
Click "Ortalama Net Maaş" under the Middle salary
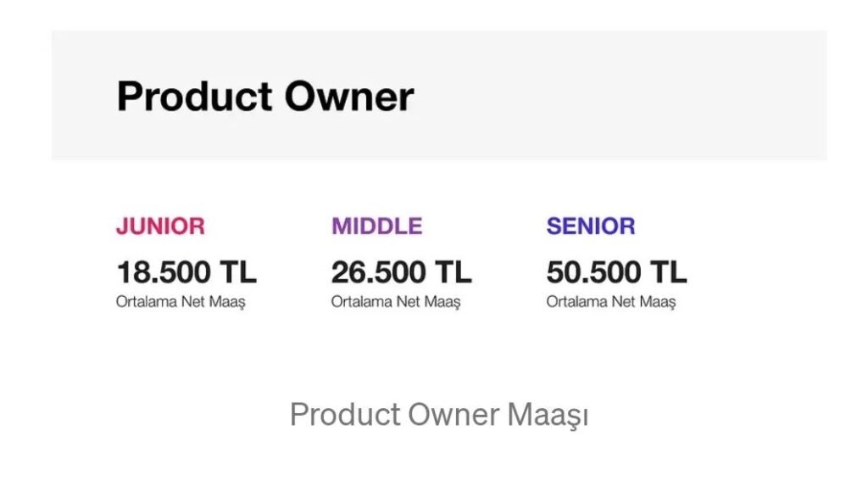[x=396, y=301]
